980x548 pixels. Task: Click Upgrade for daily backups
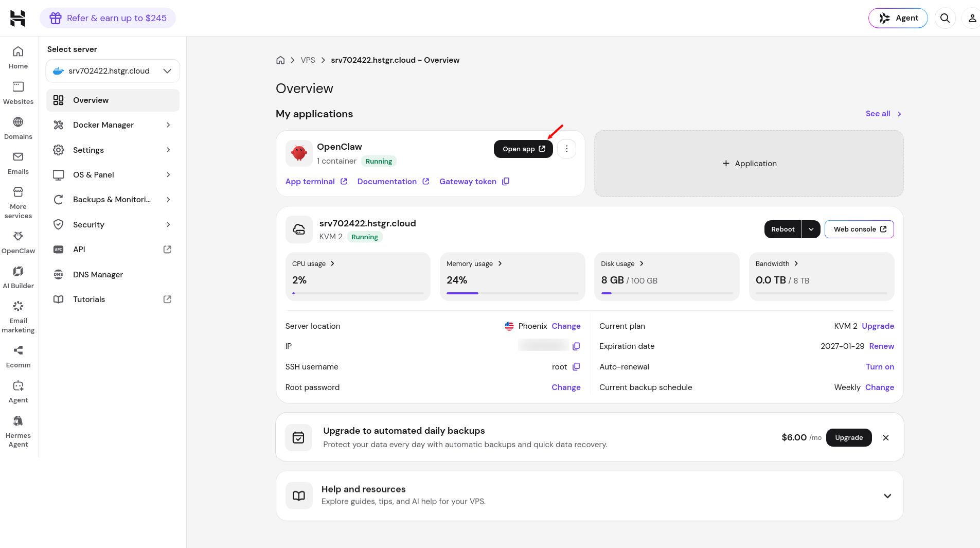coord(849,438)
